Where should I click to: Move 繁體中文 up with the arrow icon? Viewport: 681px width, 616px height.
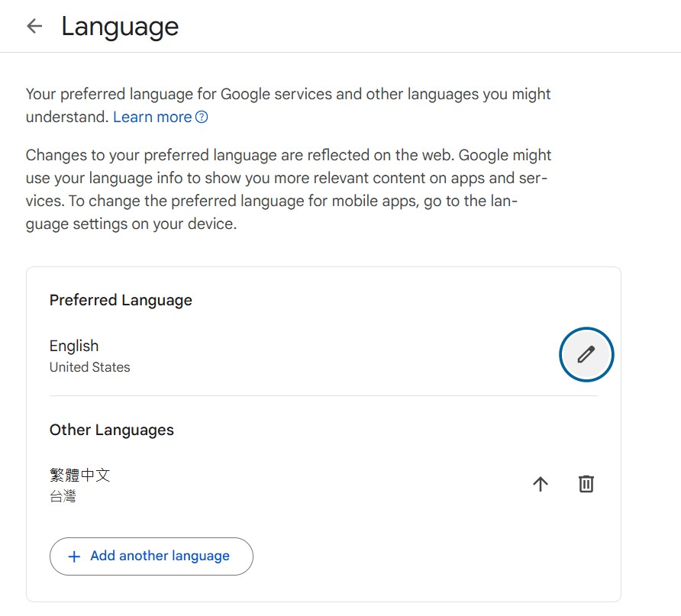541,484
